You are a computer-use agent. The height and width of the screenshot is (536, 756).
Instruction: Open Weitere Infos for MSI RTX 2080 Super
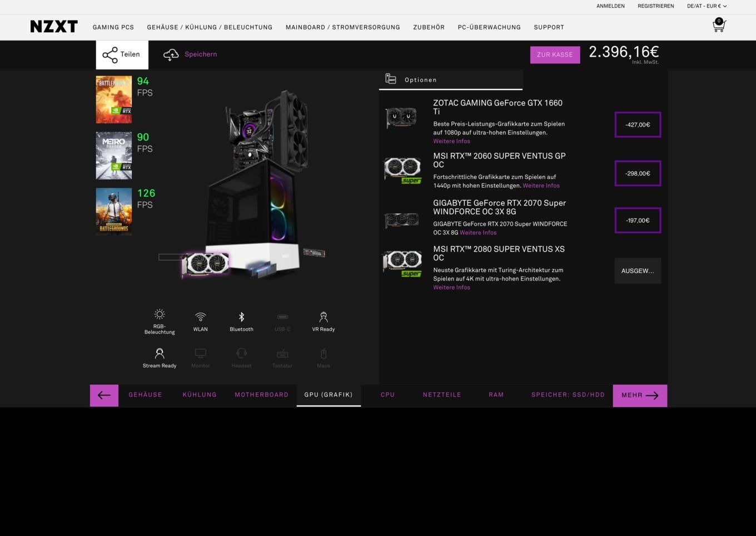451,287
